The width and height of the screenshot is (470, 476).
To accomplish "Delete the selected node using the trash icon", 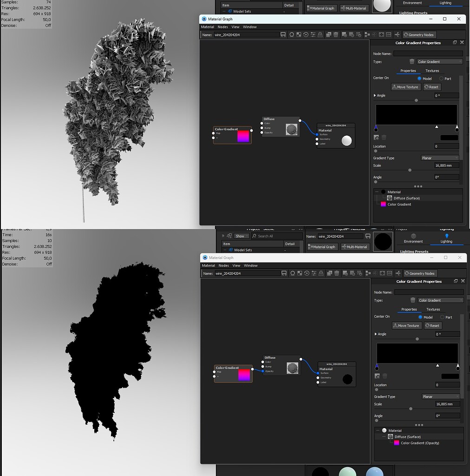I will [336, 34].
